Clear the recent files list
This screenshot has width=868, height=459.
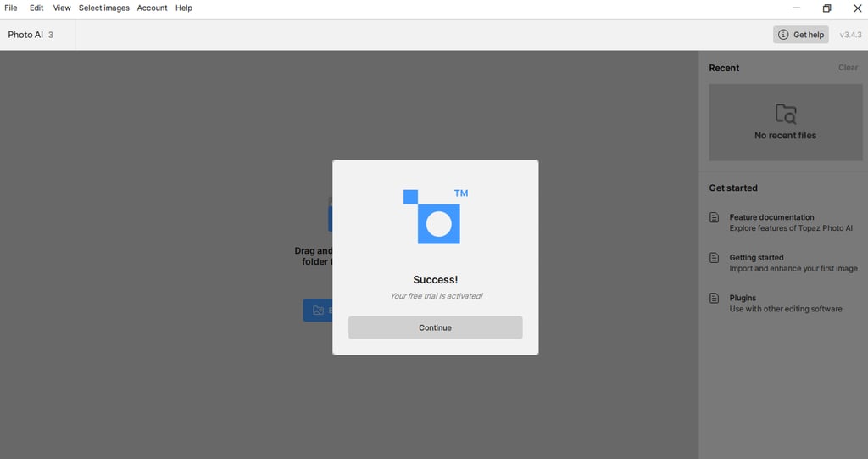point(848,68)
